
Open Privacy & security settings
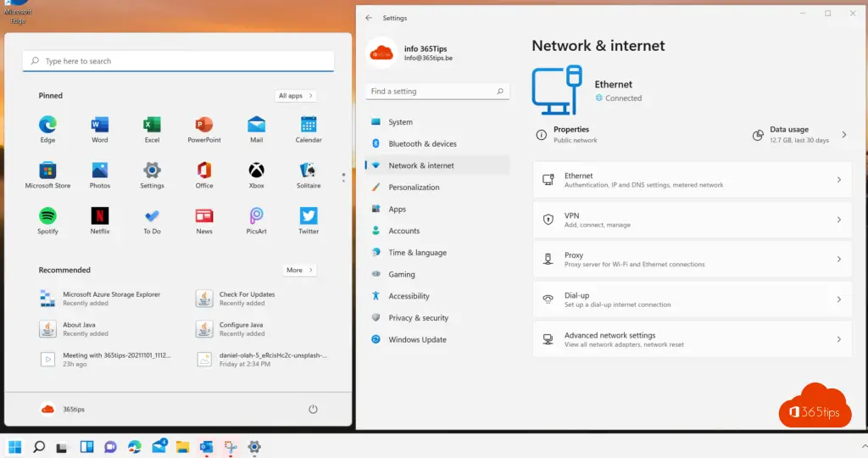tap(437, 318)
